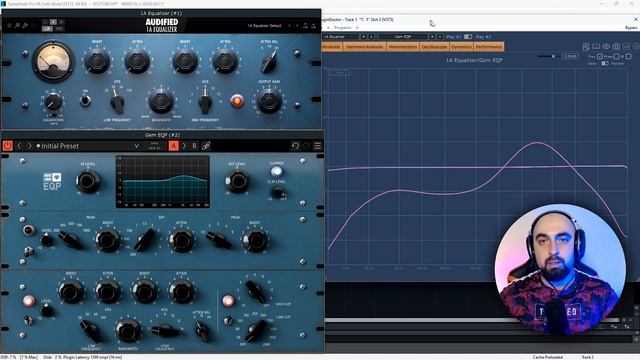Click the Gem EQP lower band pink lamp

point(29,301)
